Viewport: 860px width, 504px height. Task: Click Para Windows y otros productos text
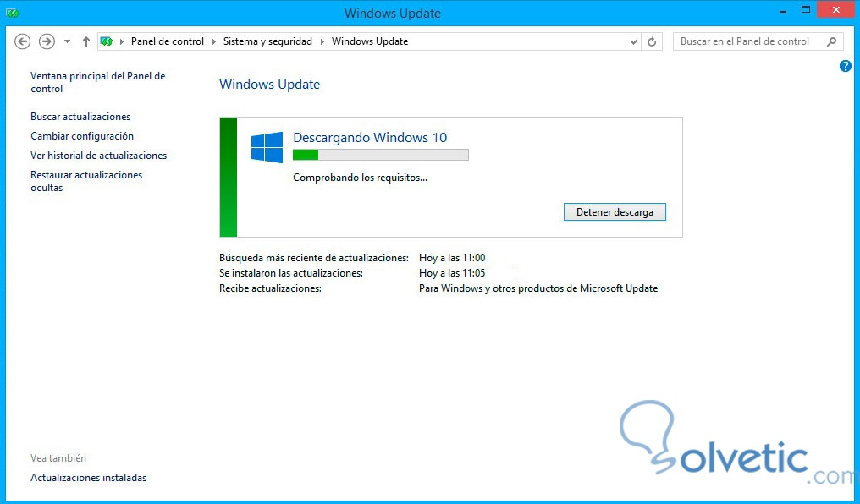(538, 288)
